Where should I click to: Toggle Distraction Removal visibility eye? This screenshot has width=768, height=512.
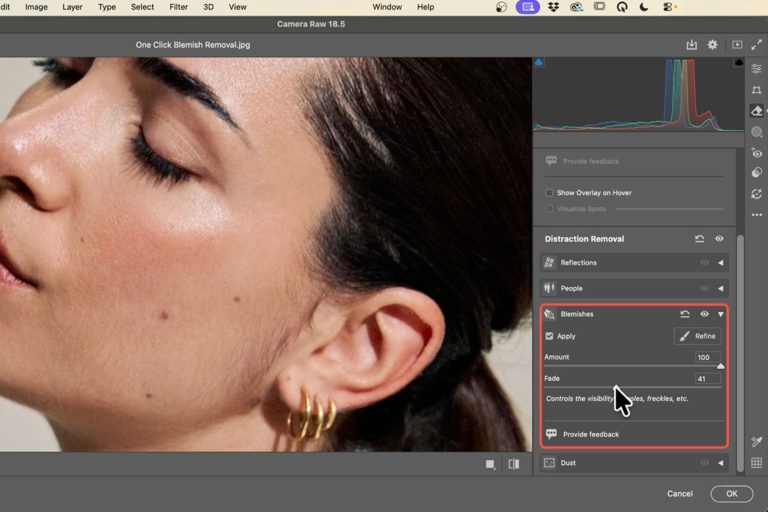coord(719,239)
